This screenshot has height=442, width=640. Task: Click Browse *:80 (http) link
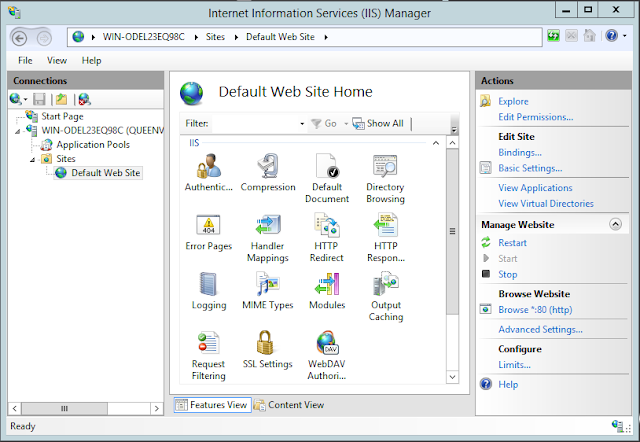[x=535, y=310]
